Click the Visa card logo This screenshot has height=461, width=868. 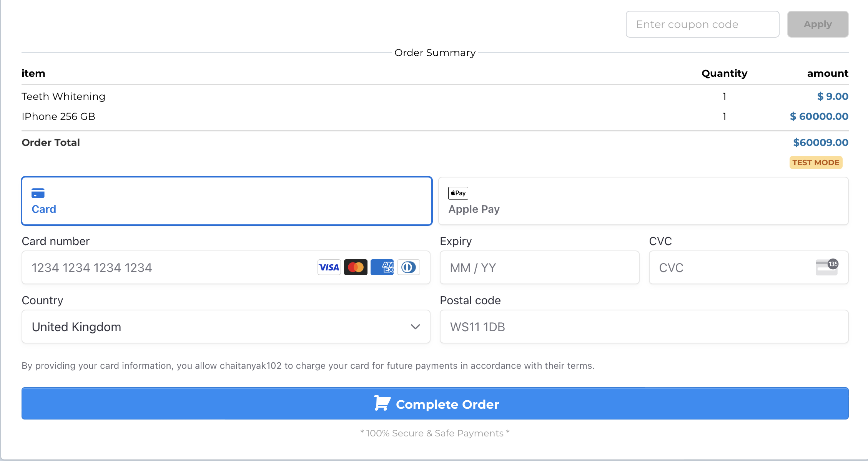point(329,267)
